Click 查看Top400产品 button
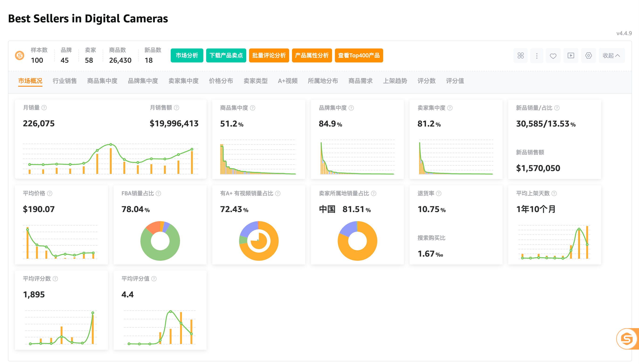639x364 pixels. click(359, 55)
